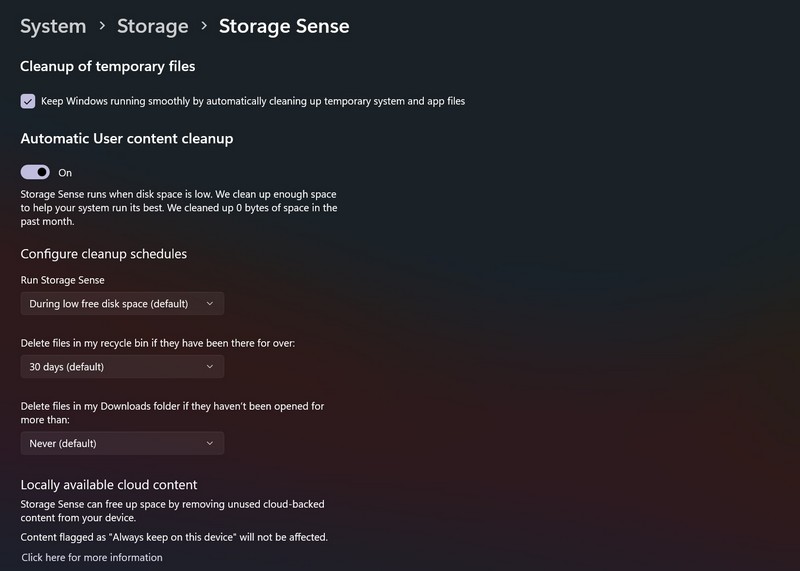
Task: Click 'Automatic User content cleanup' heading
Action: coord(127,139)
